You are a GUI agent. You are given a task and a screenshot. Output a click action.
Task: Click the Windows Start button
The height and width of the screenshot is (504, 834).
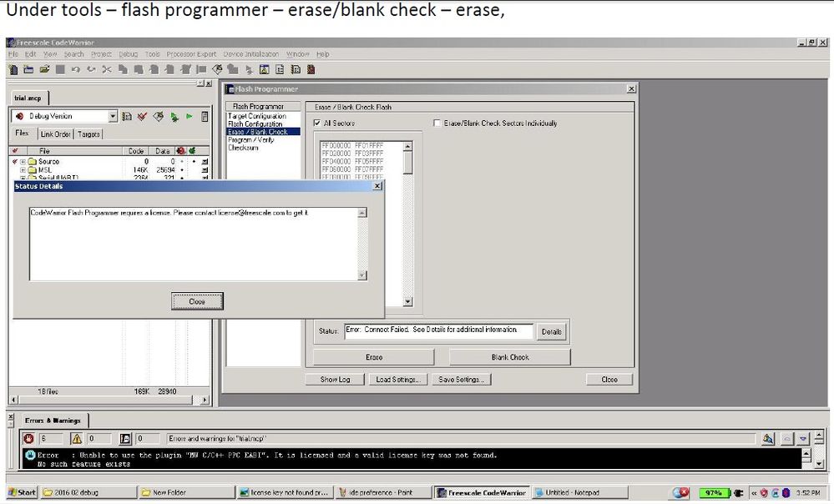(x=23, y=493)
